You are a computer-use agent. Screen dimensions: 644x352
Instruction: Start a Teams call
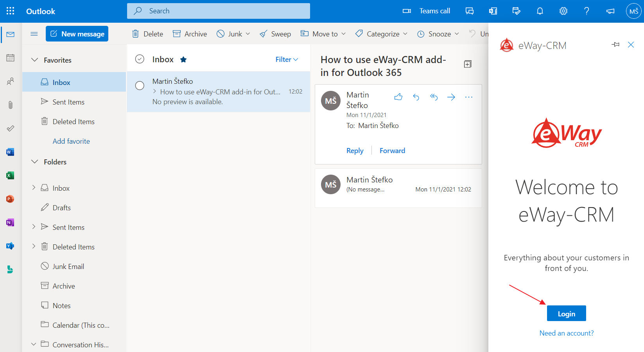click(426, 11)
